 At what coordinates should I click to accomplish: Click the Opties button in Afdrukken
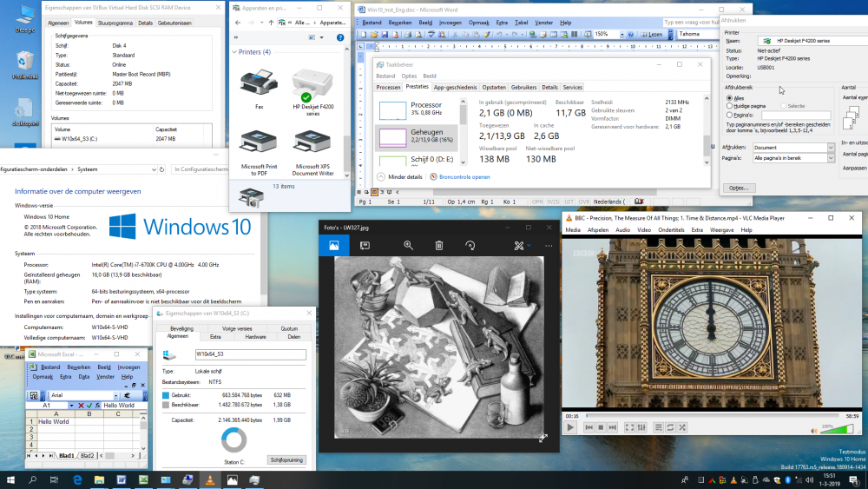739,188
